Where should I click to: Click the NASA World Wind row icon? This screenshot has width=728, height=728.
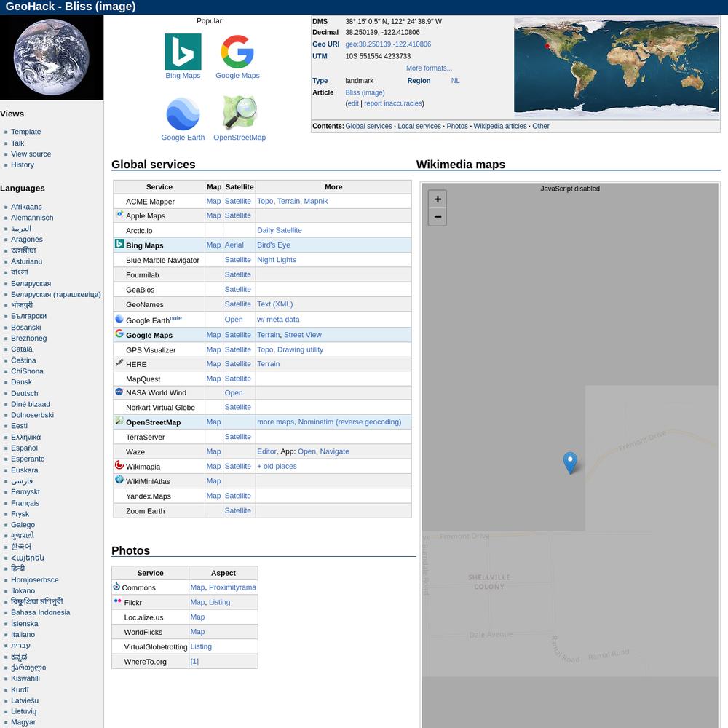[119, 392]
